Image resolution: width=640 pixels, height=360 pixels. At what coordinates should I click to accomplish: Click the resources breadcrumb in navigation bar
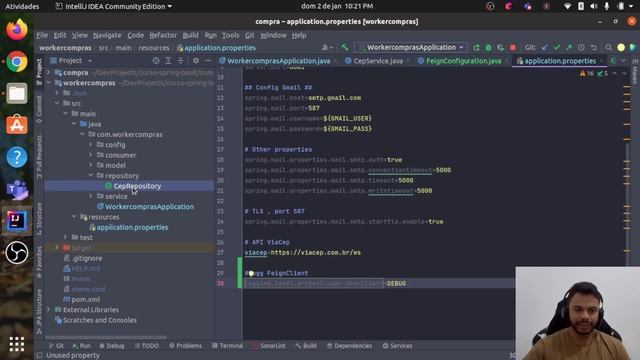153,48
